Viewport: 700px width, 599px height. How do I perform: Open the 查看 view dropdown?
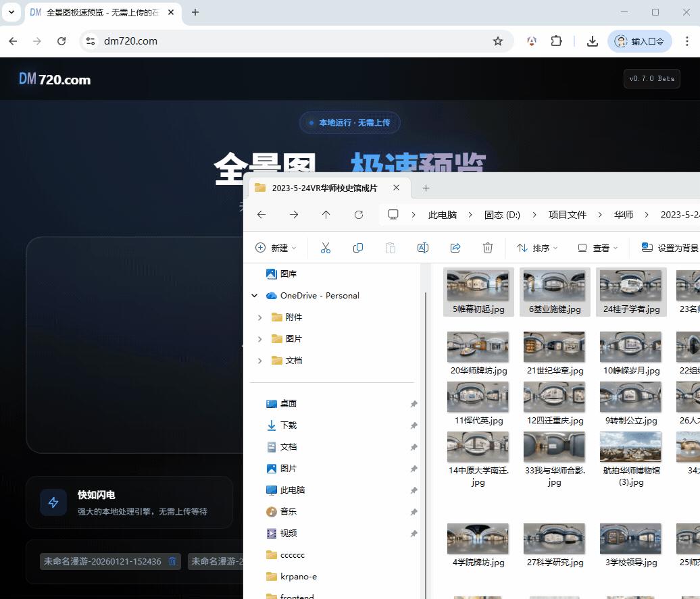pyautogui.click(x=598, y=248)
